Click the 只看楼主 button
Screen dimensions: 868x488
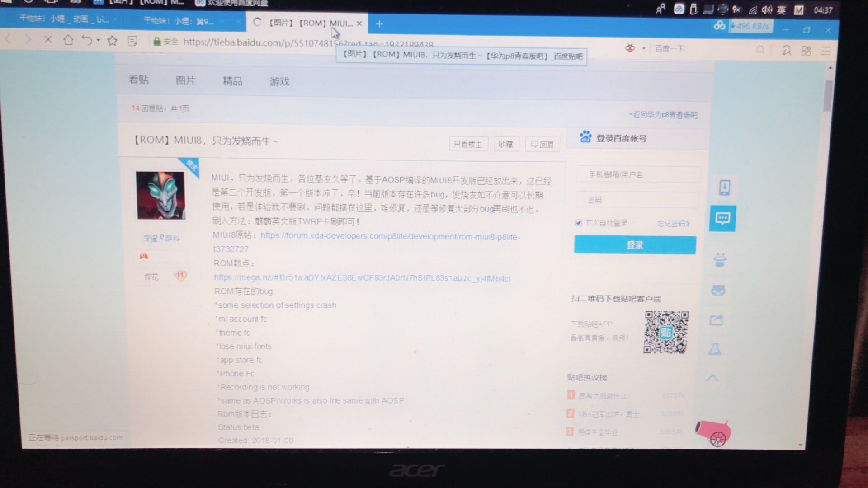click(x=468, y=144)
